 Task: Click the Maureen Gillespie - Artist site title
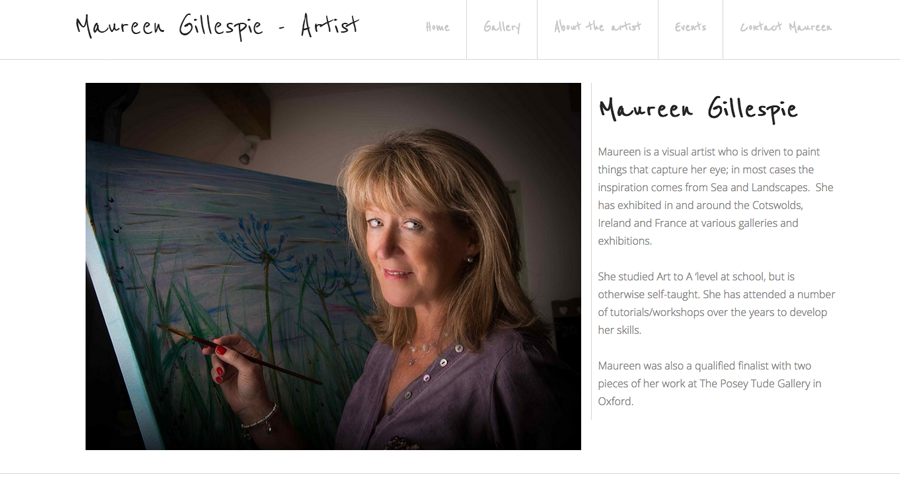click(x=218, y=26)
